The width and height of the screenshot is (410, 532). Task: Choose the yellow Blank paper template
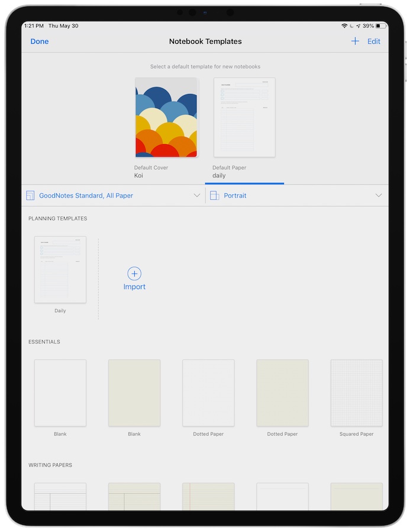coord(134,393)
